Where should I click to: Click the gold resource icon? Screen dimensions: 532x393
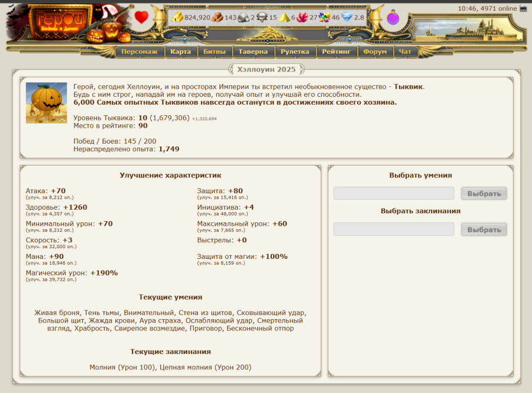point(177,18)
